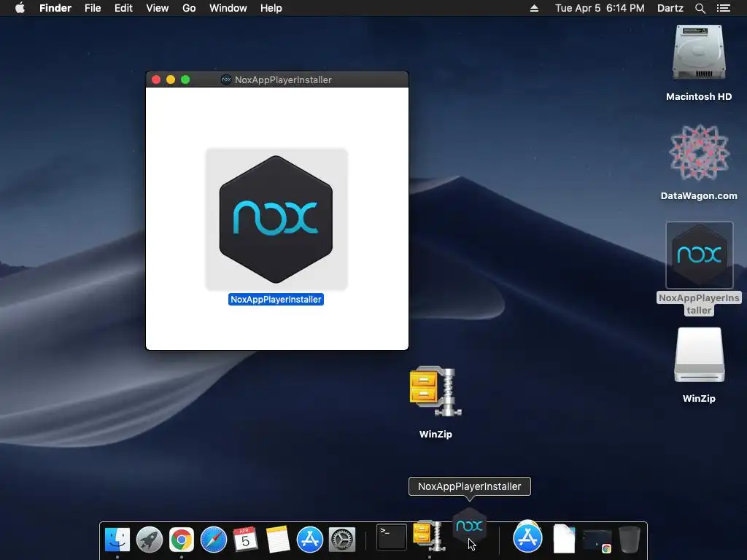This screenshot has height=560, width=747.
Task: Click the small Nox proxy icon in title bar
Action: [x=226, y=79]
